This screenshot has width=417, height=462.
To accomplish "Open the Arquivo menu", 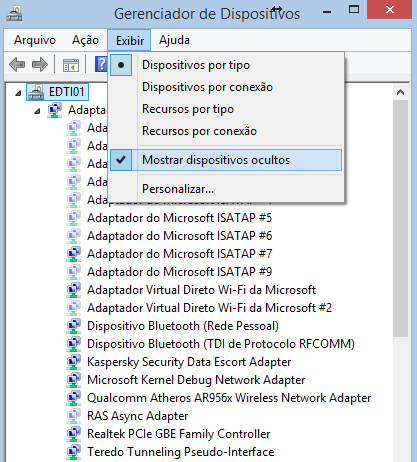I will (x=35, y=40).
